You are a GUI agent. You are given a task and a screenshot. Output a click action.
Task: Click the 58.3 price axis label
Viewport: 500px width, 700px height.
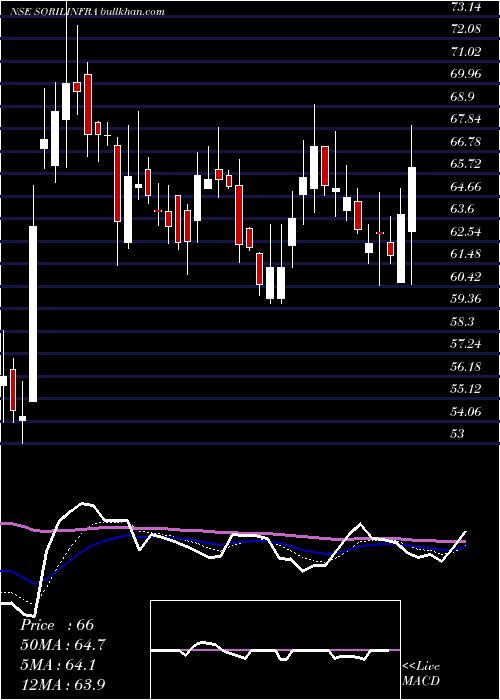click(463, 322)
